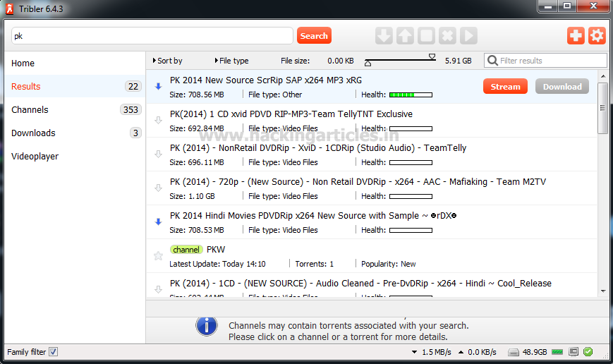The image size is (613, 364).
Task: Open Channels in the sidebar
Action: click(75, 110)
